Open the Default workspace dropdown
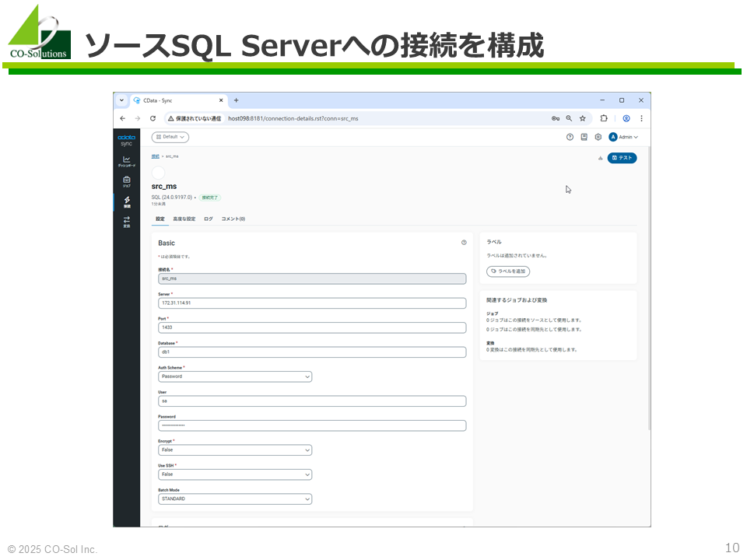Viewport: 747px width, 560px height. tap(170, 137)
